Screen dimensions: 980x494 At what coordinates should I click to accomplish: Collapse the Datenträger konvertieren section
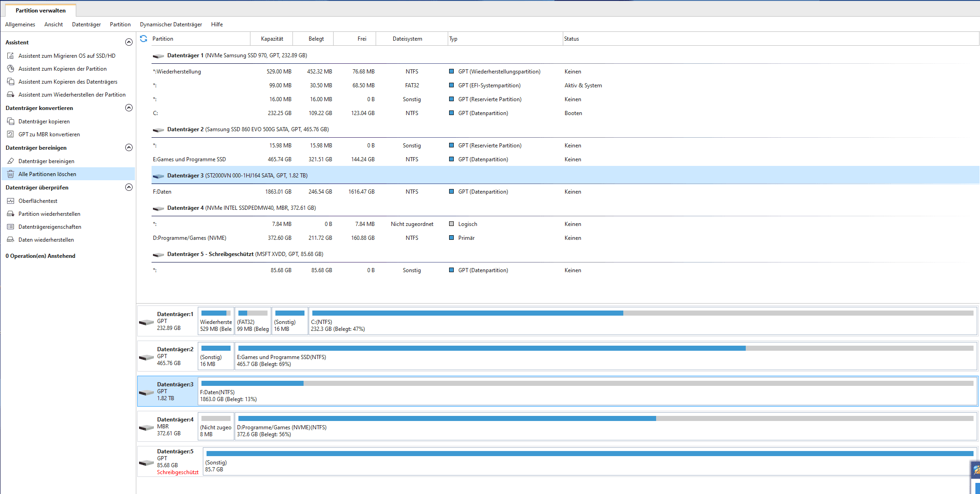point(129,108)
